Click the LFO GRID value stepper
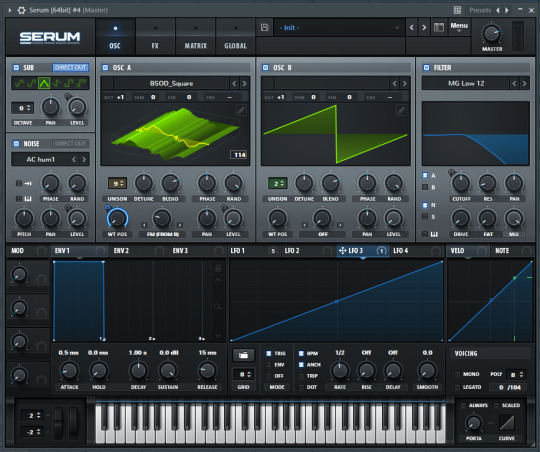Viewport: 540px width, 452px height. click(x=243, y=374)
